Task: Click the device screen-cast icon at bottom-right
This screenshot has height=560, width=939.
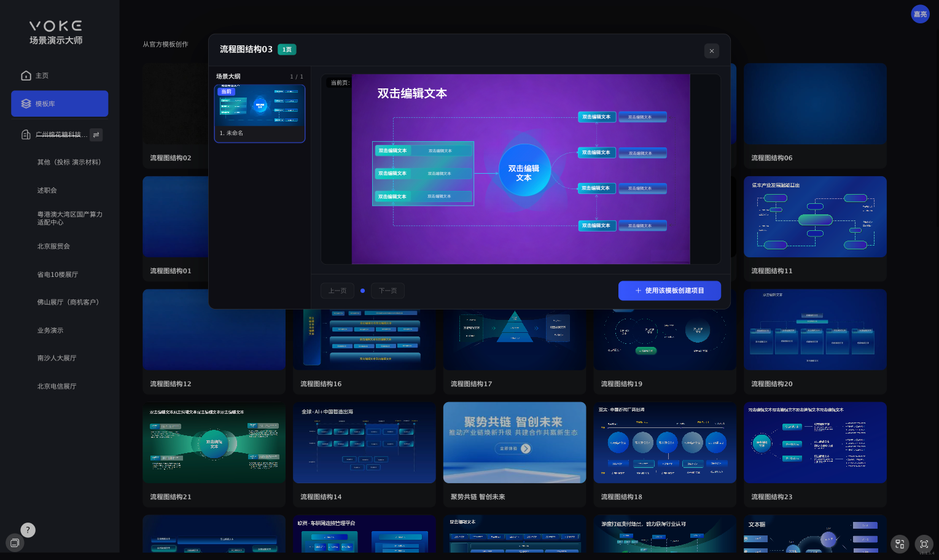Action: click(900, 544)
